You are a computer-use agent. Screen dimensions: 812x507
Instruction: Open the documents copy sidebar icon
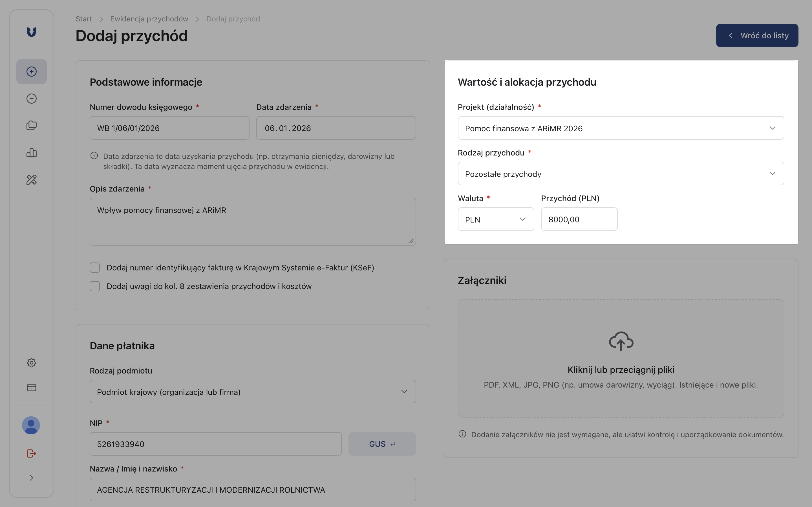coord(32,125)
